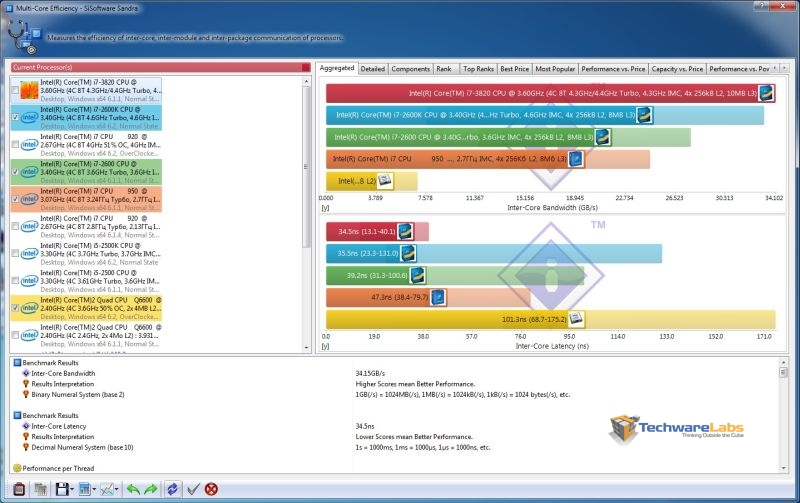Open the Capacity vs. Price tab

[677, 69]
